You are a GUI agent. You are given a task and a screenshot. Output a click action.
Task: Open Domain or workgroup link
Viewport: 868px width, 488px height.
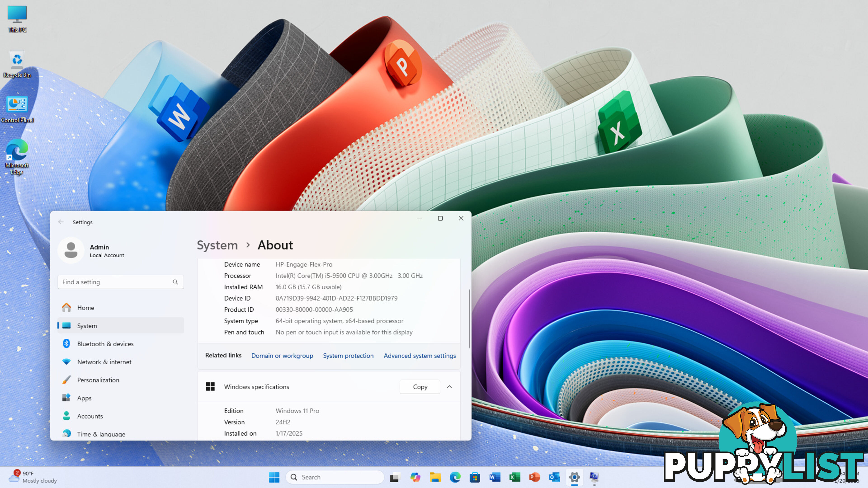[x=282, y=356]
